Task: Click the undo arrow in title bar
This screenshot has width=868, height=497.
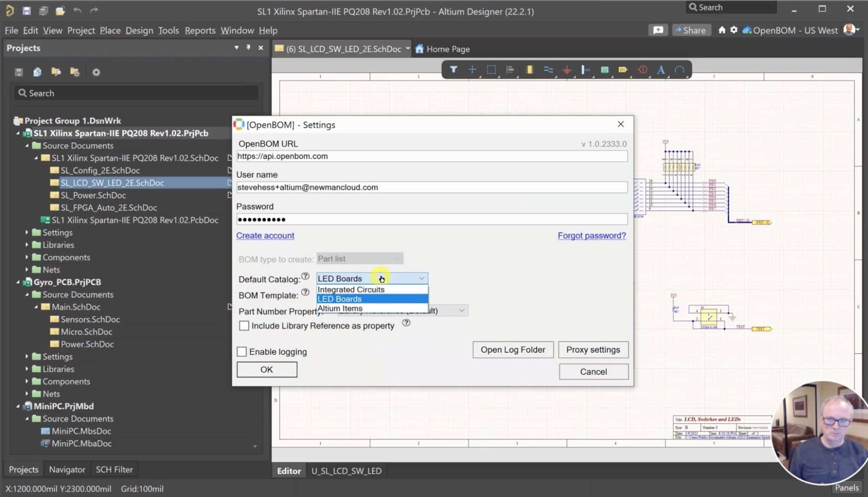Action: (x=77, y=10)
